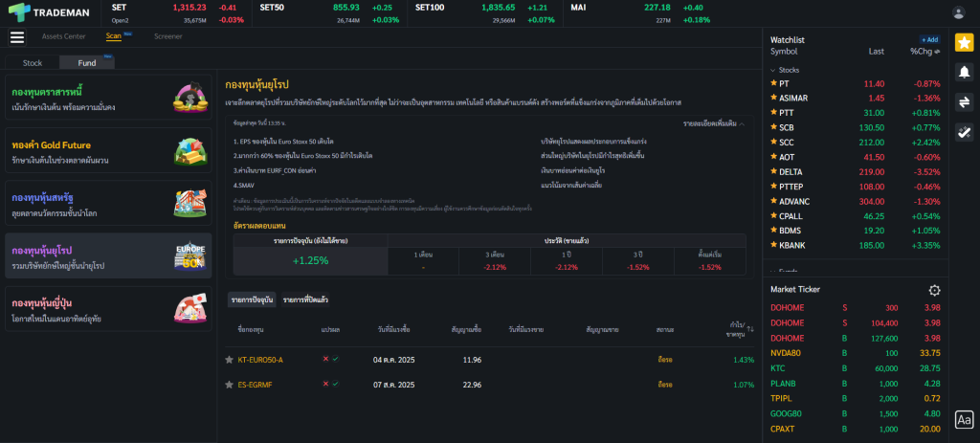Open Market Ticker settings gear
This screenshot has width=980, height=443.
934,290
